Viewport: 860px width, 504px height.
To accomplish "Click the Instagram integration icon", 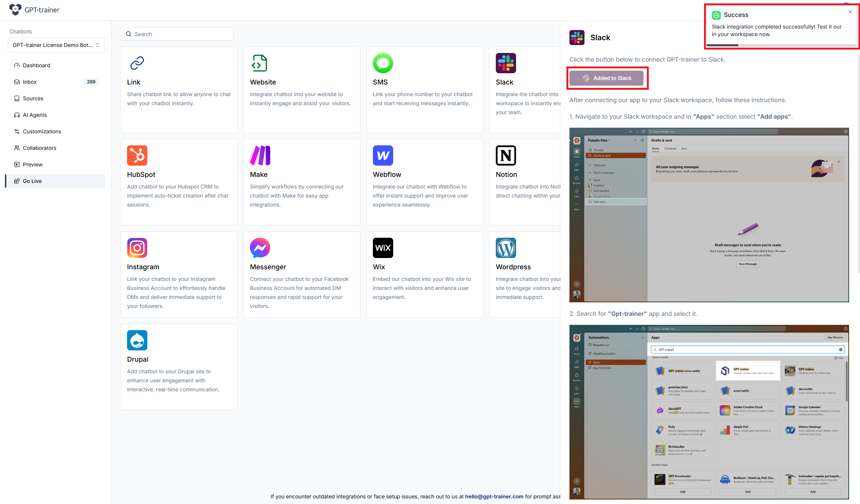I will [x=137, y=248].
